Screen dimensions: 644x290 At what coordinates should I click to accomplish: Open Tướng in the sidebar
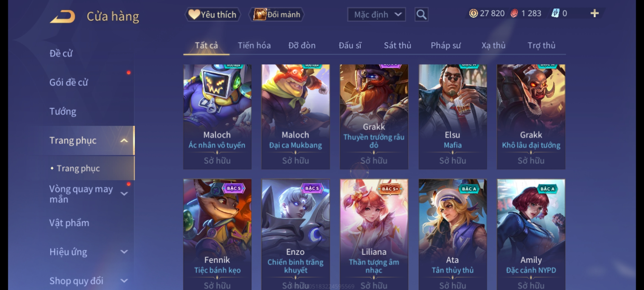63,111
